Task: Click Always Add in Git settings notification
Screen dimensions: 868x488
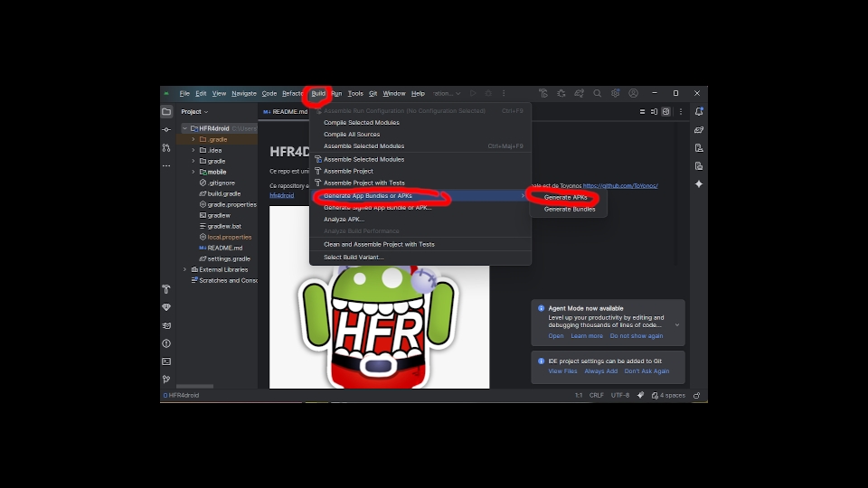Action: click(x=600, y=371)
